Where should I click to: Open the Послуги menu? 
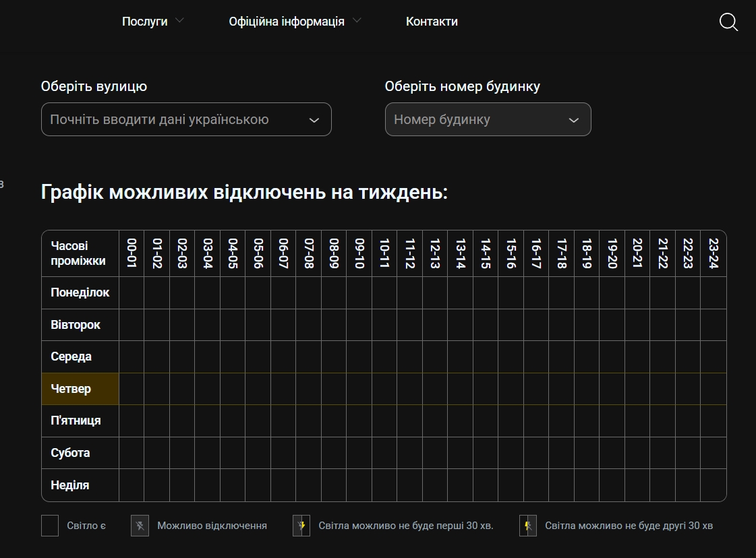tap(144, 22)
